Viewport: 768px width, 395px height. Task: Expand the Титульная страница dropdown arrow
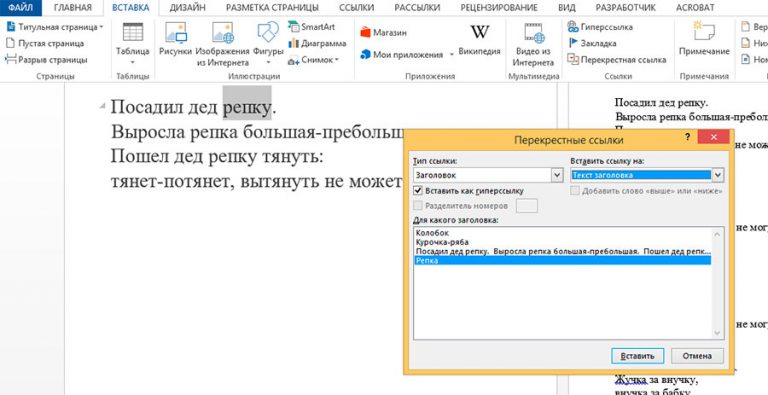[x=101, y=27]
